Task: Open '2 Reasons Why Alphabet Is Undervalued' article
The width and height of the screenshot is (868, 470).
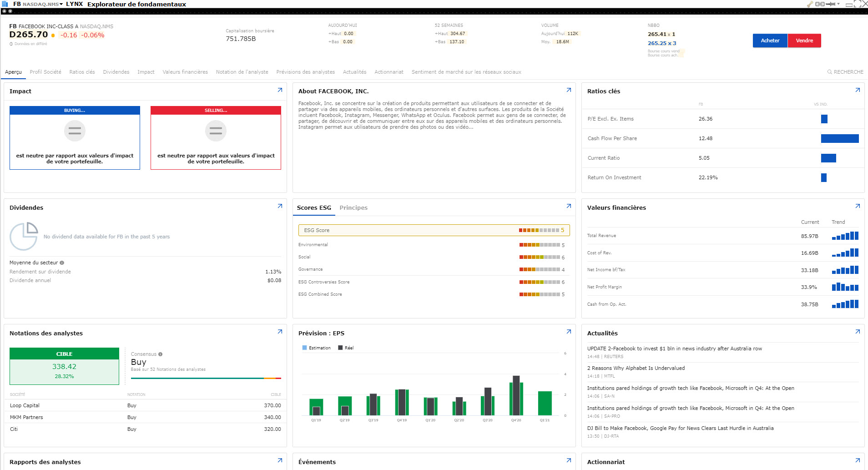Action: tap(636, 368)
